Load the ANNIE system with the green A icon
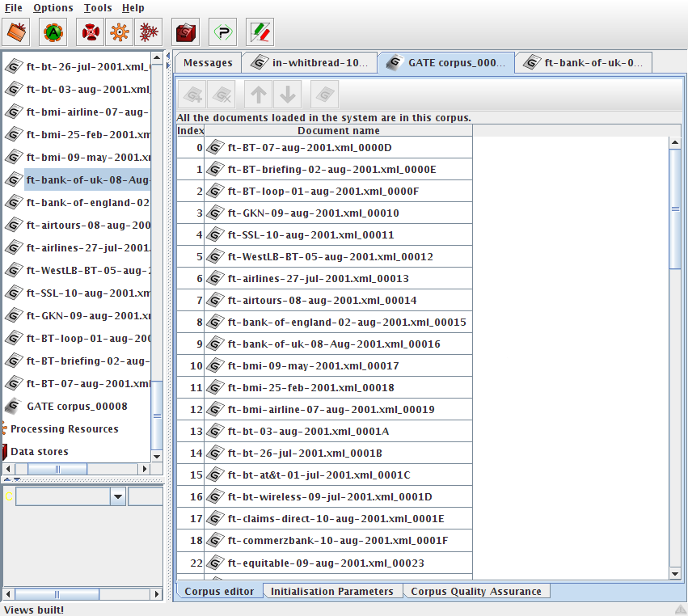Screen dimensions: 688x616 pos(53,32)
